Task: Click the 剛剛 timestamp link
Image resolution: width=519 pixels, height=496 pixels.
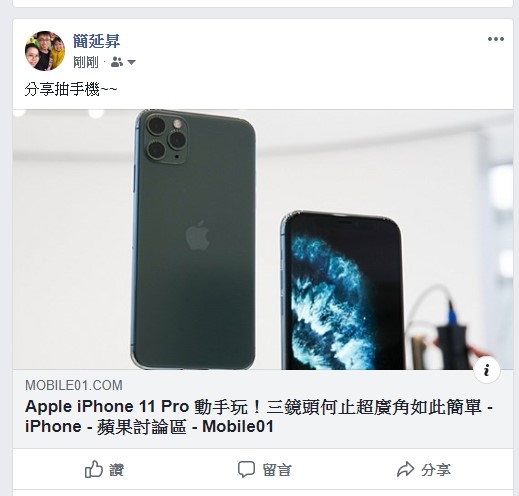Action: click(x=86, y=62)
